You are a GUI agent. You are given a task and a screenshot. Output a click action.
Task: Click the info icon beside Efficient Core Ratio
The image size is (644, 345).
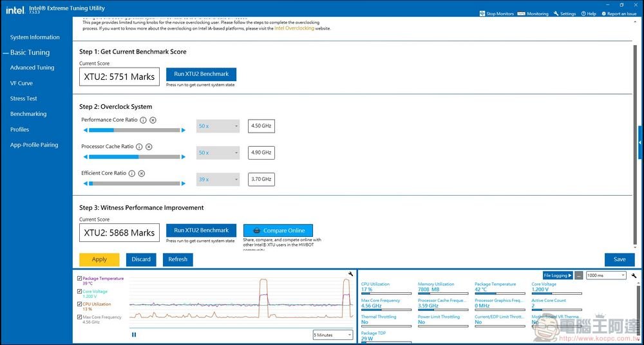click(x=132, y=173)
